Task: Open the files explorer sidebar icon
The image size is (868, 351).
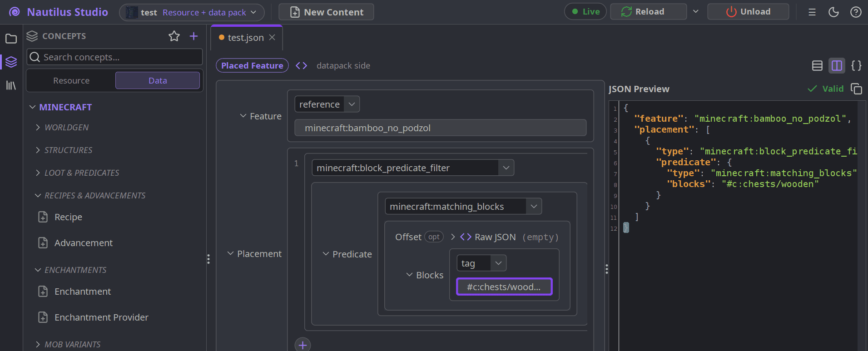Action: tap(11, 39)
